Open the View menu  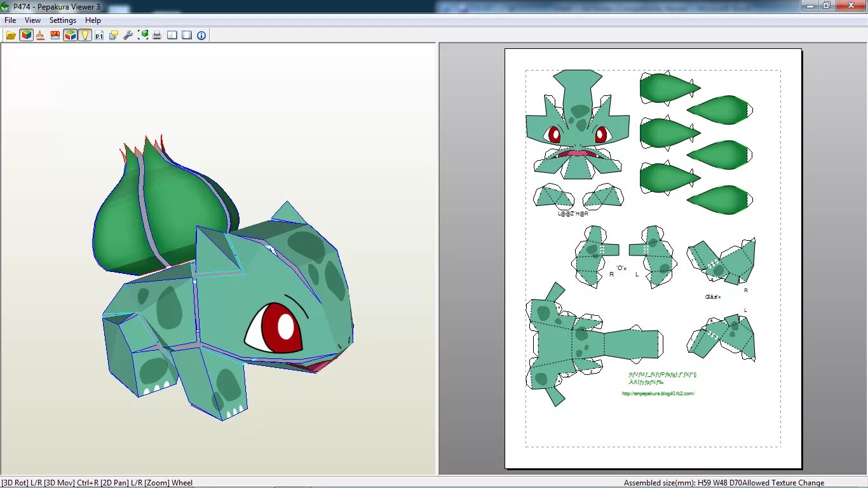[32, 20]
